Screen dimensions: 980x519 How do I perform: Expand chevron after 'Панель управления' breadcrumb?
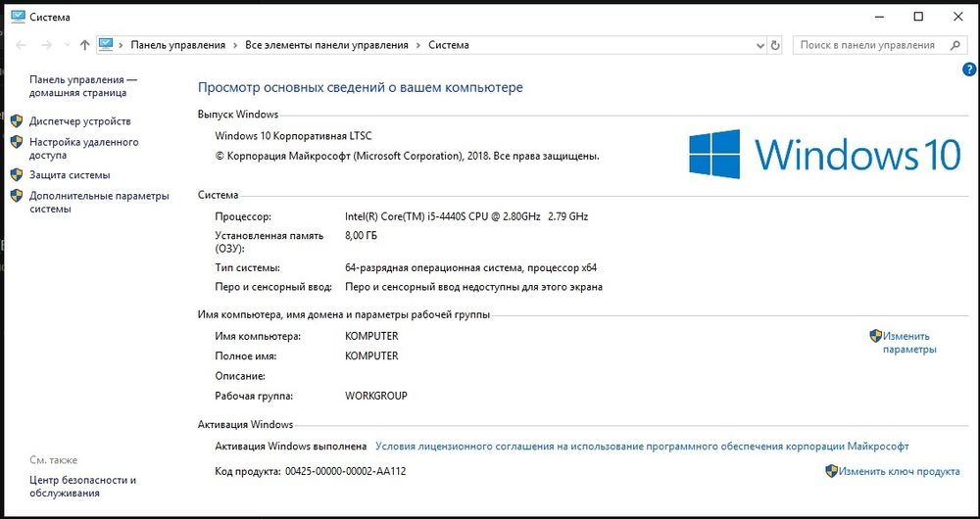(x=235, y=45)
